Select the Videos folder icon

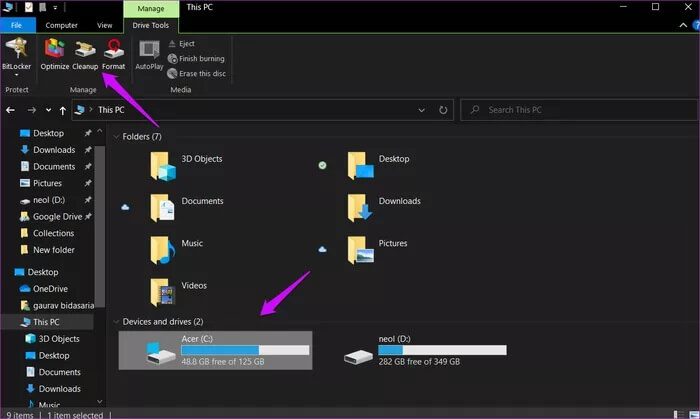[x=162, y=292]
